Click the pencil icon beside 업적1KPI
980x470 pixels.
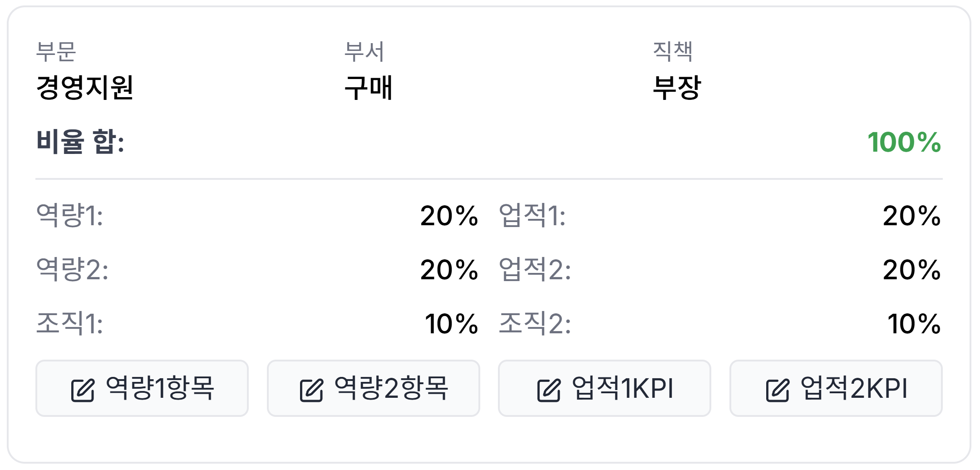click(x=549, y=390)
